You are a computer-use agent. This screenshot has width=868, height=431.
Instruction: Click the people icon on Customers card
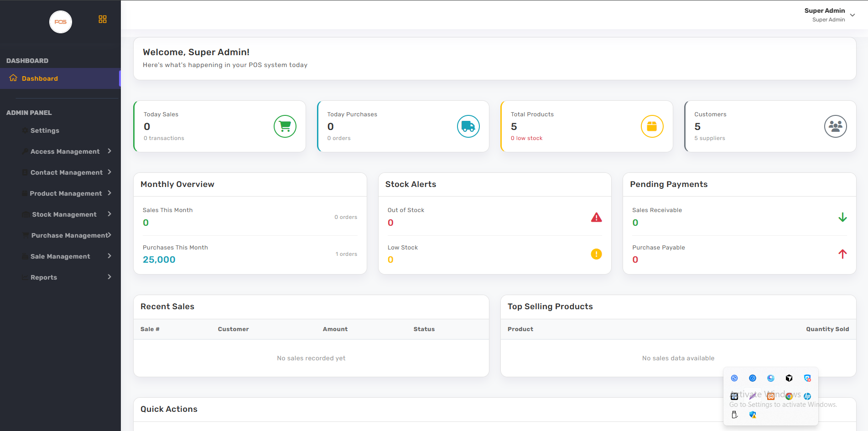(835, 126)
